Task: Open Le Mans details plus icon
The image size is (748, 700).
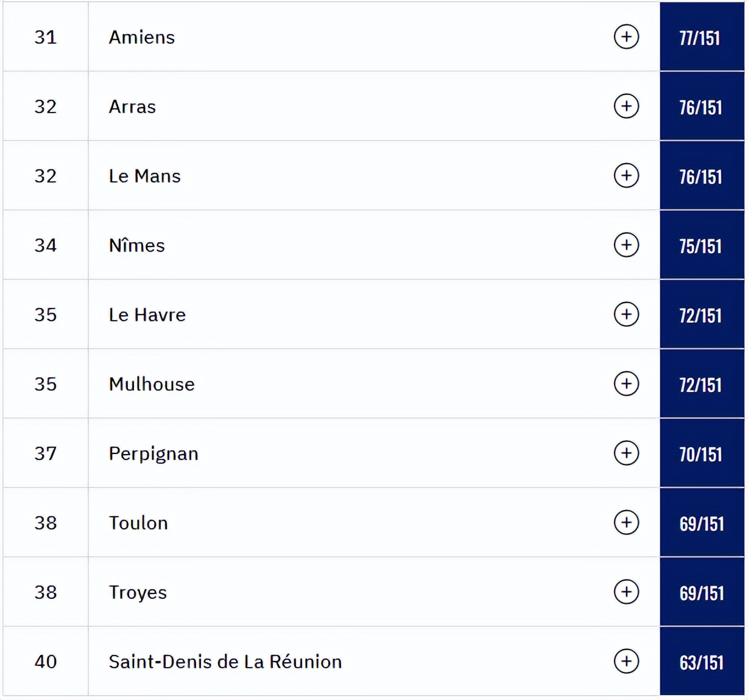Action: click(x=626, y=175)
